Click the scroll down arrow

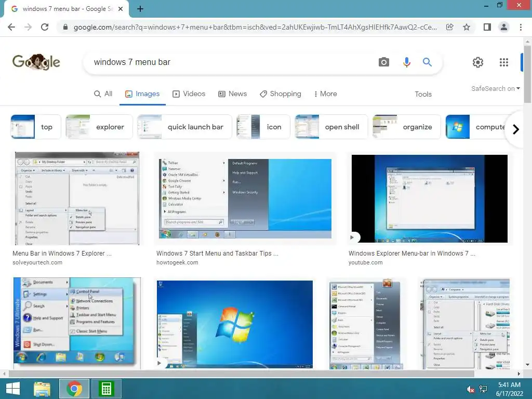coord(527,365)
